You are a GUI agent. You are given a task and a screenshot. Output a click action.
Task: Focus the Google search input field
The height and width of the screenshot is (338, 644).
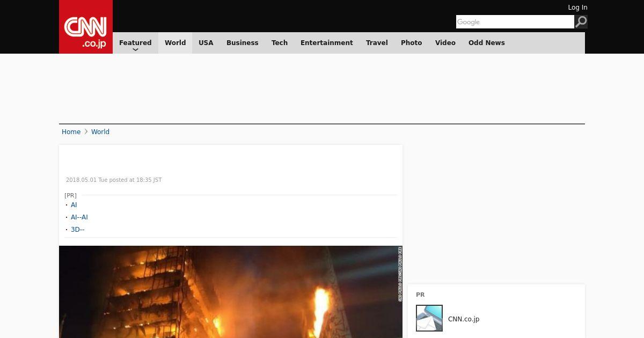point(515,22)
